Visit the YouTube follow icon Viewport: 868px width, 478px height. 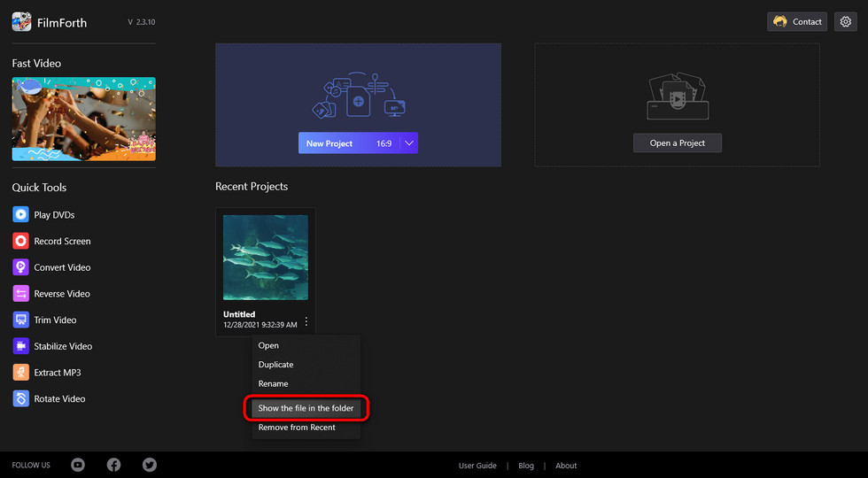(x=78, y=466)
